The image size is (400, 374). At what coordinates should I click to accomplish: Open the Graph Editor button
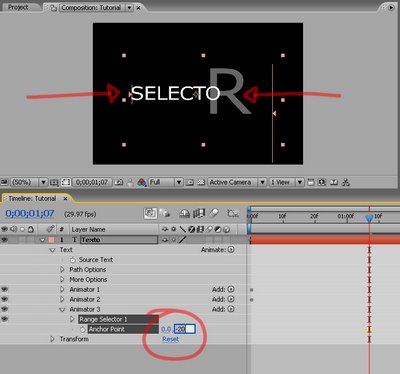(x=233, y=213)
